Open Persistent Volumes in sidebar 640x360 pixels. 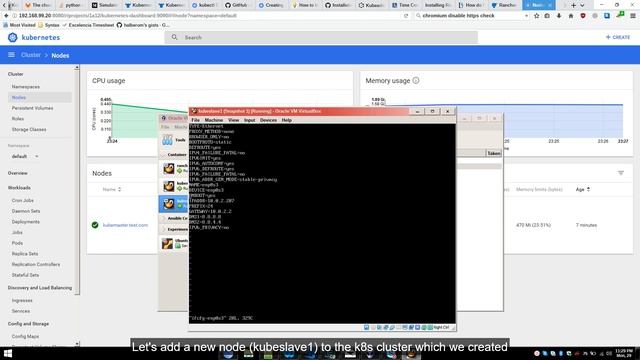32,108
